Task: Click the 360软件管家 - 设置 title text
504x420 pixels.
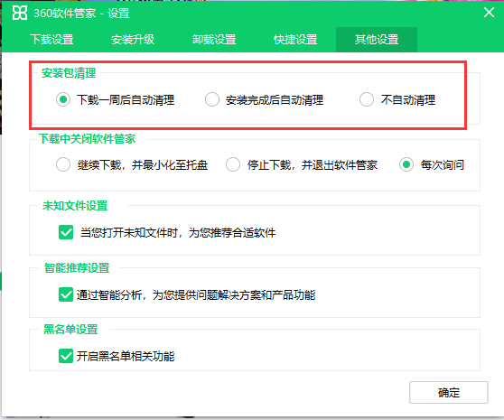Action: [81, 14]
